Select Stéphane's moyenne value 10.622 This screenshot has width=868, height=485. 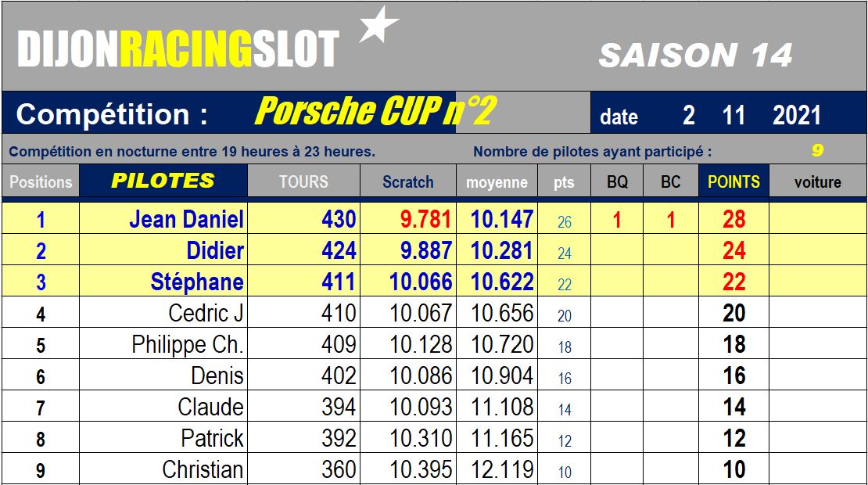501,282
